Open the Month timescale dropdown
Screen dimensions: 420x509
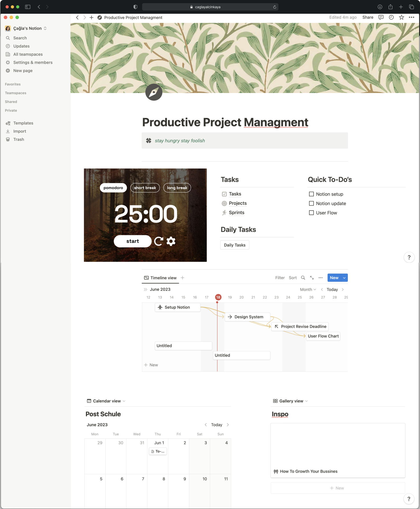(308, 290)
